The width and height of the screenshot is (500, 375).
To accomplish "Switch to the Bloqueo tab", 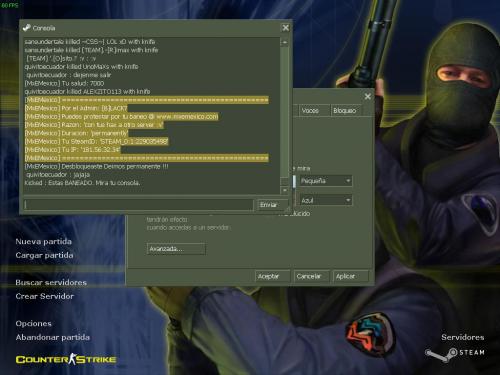I will (x=345, y=111).
